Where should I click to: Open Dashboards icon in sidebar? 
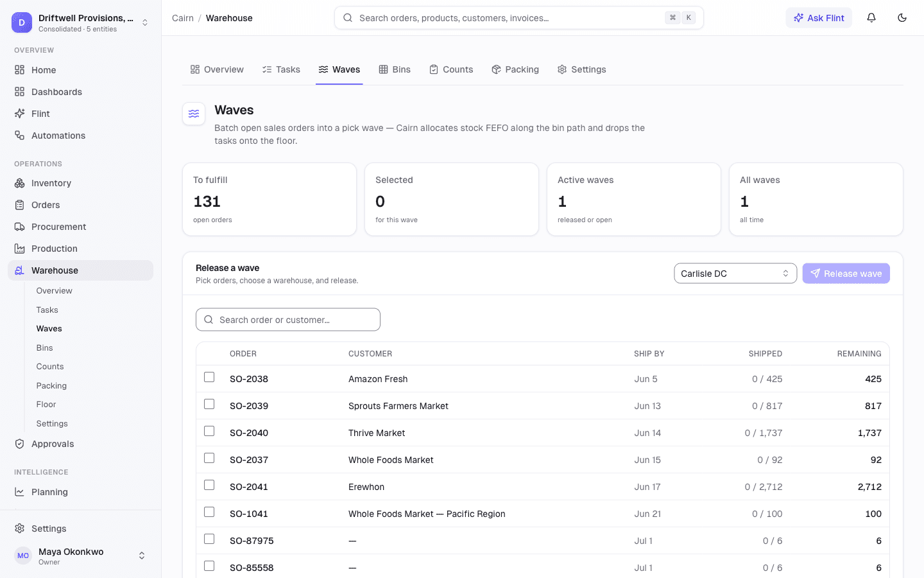(20, 92)
